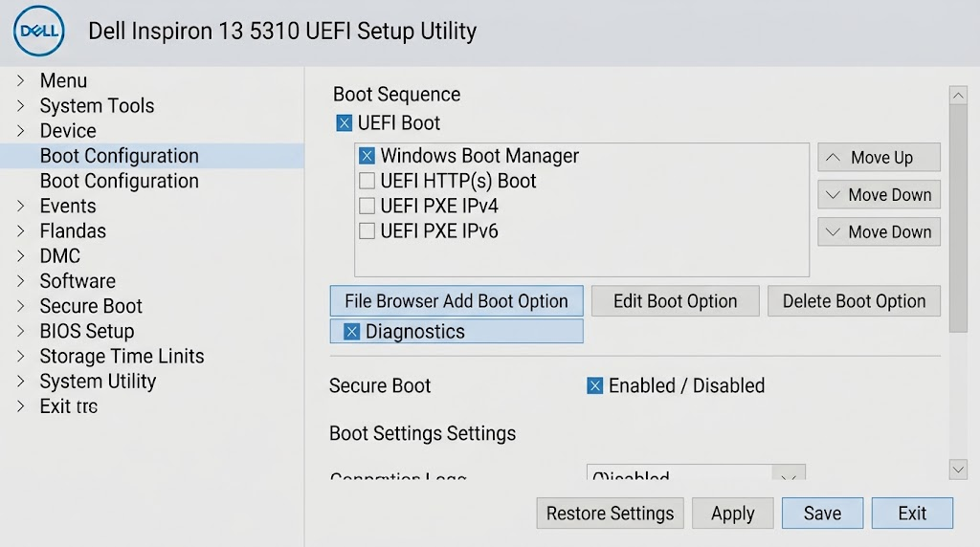
Task: Expand the Exit chevron in sidebar
Action: 21,405
